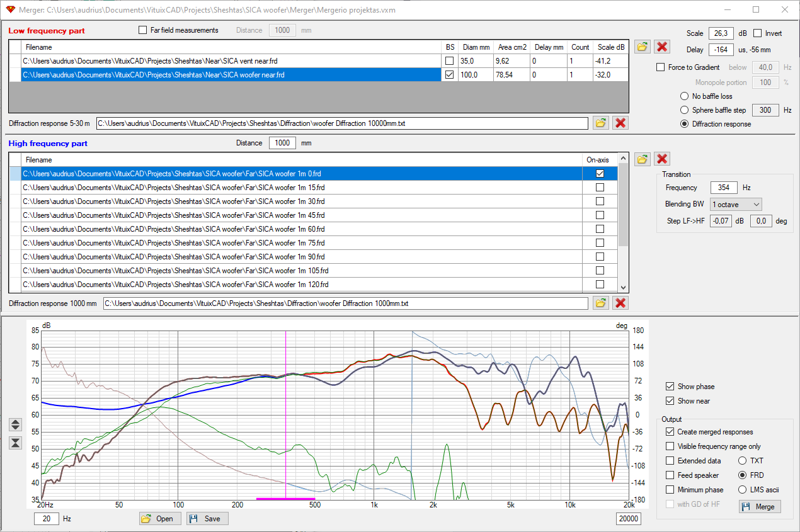Browse for 1000 mm diffraction response file
Viewport: 800px width, 532px height.
pyautogui.click(x=601, y=303)
